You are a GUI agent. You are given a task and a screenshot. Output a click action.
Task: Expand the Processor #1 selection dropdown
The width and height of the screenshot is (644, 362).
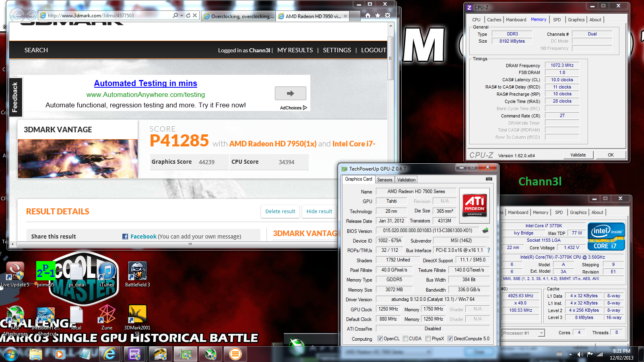(541, 333)
